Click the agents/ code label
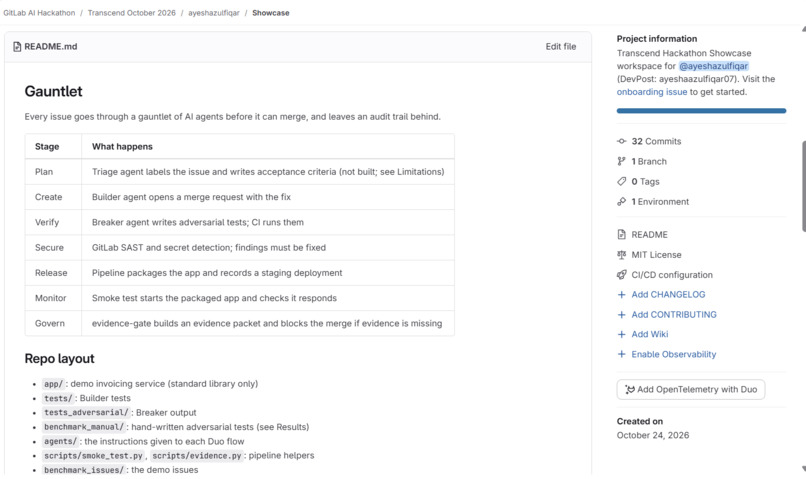The width and height of the screenshot is (806, 479). tap(60, 441)
